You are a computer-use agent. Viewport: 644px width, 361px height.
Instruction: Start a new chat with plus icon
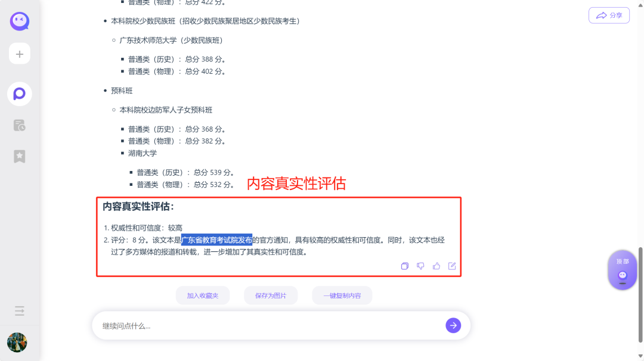coord(19,54)
